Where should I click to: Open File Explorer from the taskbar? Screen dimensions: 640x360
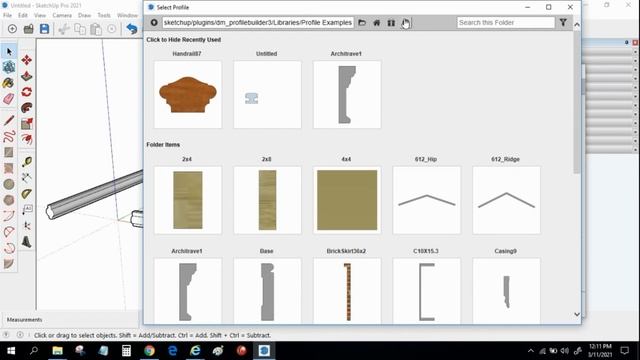point(57,351)
